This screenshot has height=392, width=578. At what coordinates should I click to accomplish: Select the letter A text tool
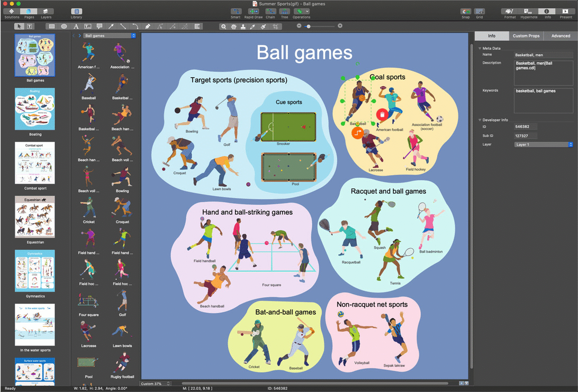tap(76, 26)
